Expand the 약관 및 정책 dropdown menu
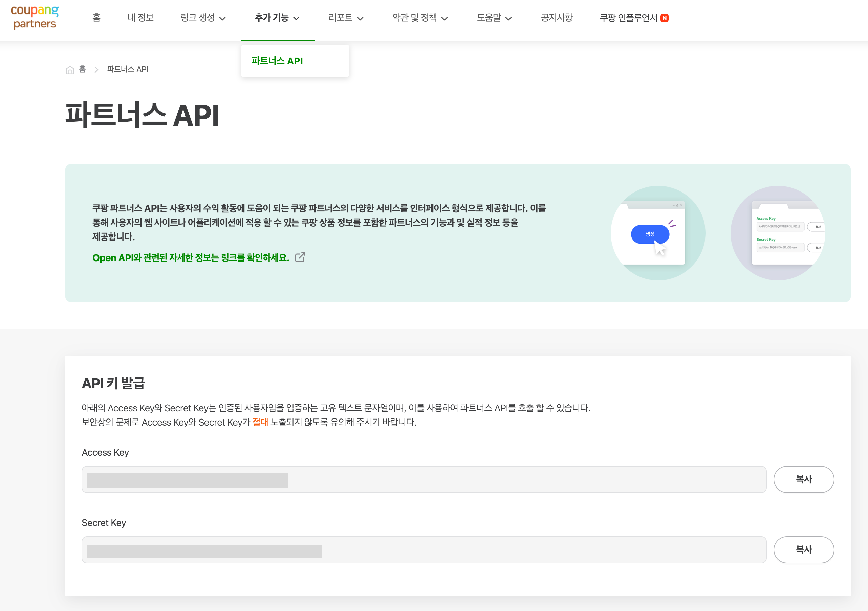The width and height of the screenshot is (868, 611). 420,17
